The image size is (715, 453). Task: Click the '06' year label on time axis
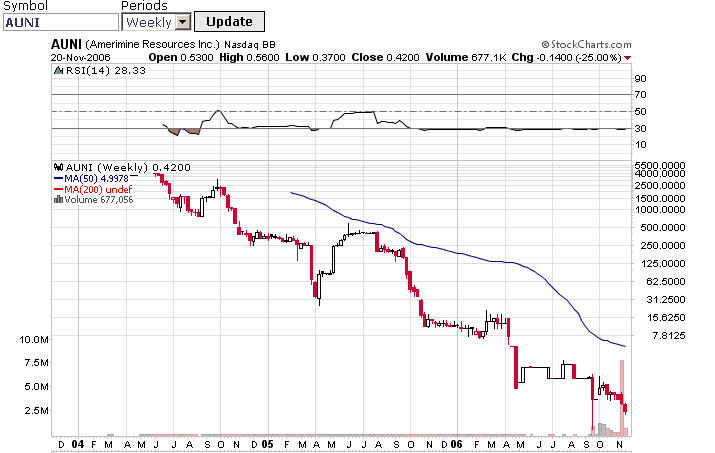(x=456, y=444)
